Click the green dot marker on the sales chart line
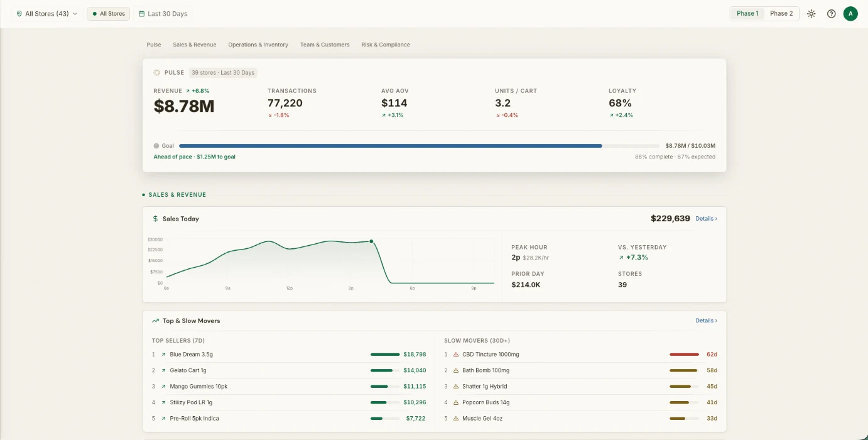The height and width of the screenshot is (440, 868). tap(371, 241)
